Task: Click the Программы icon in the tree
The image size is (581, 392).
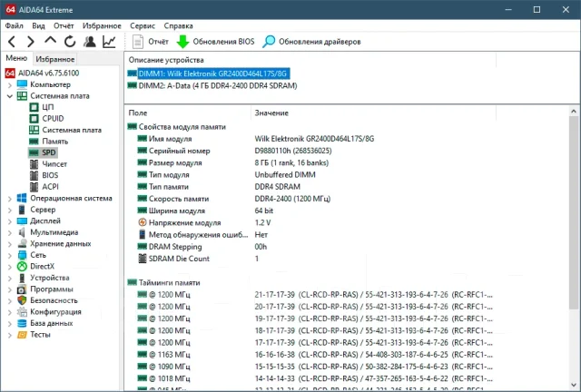Action: coord(22,289)
